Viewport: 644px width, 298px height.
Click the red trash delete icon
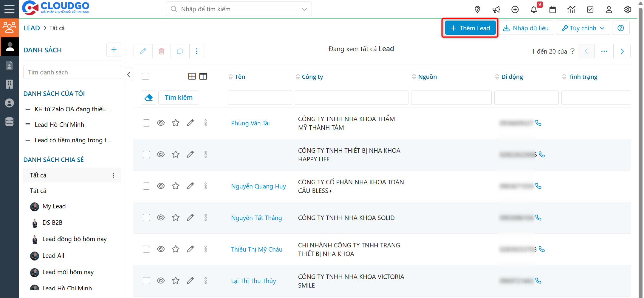(161, 51)
